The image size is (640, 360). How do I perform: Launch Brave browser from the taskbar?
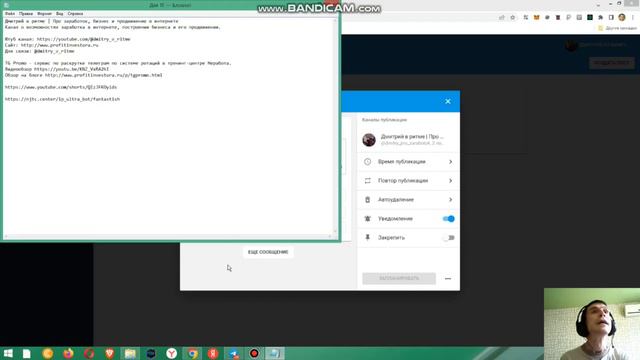[x=109, y=353]
